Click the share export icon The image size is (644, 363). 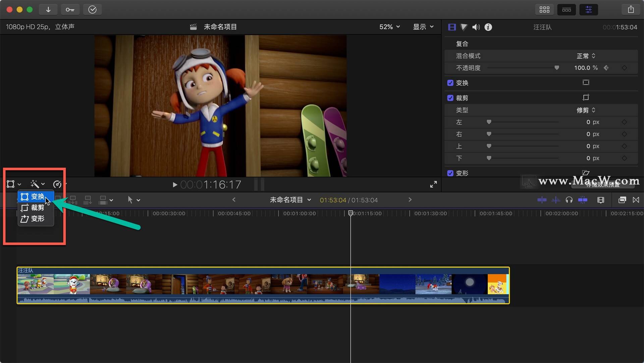tap(631, 9)
